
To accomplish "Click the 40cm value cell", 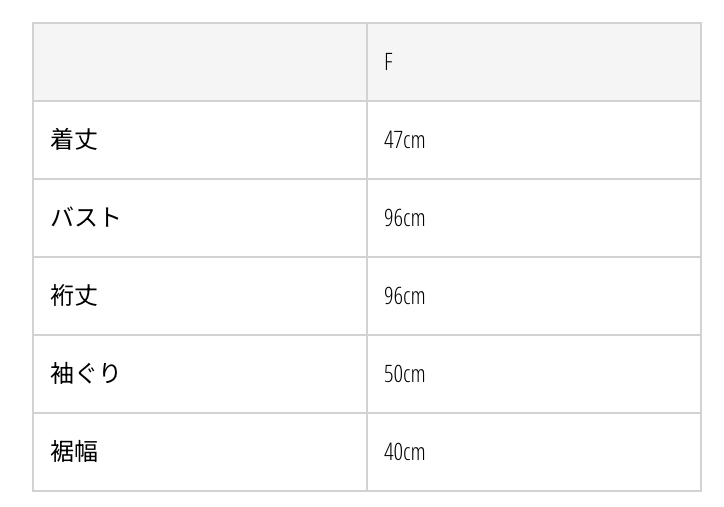I will click(404, 452).
